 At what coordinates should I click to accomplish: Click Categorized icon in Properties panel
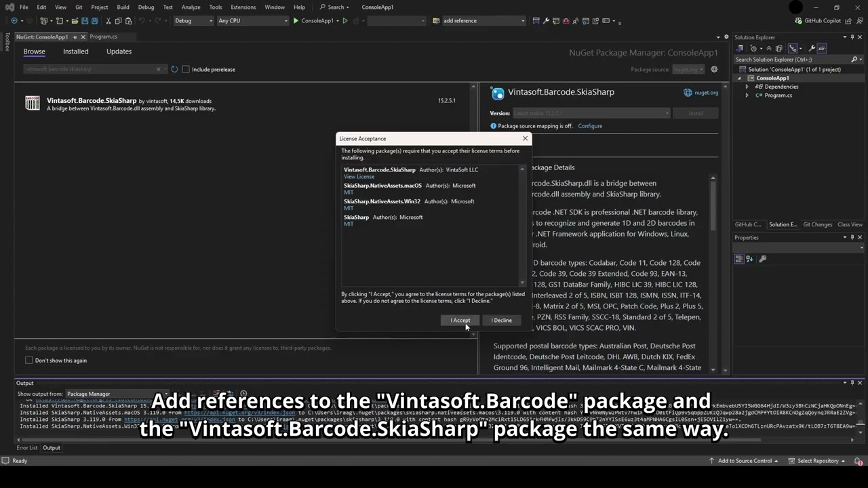point(740,259)
